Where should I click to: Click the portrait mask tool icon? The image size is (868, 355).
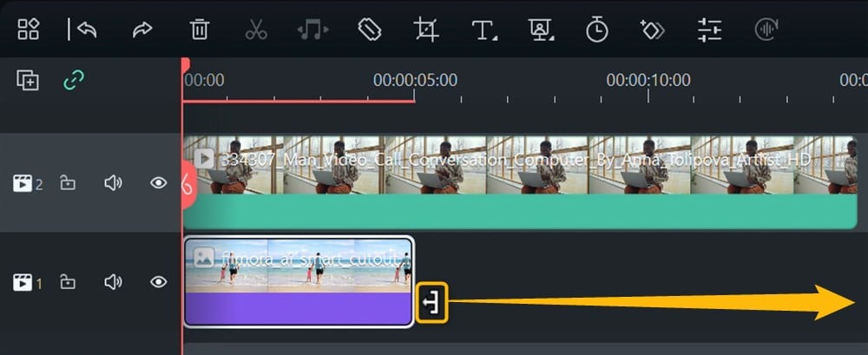click(x=542, y=30)
